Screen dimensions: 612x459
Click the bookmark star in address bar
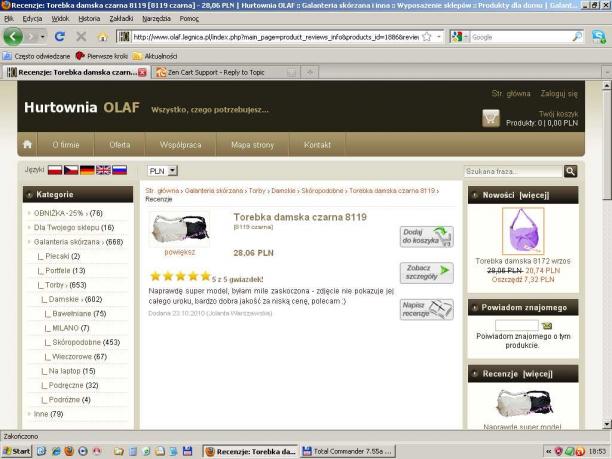pos(427,37)
